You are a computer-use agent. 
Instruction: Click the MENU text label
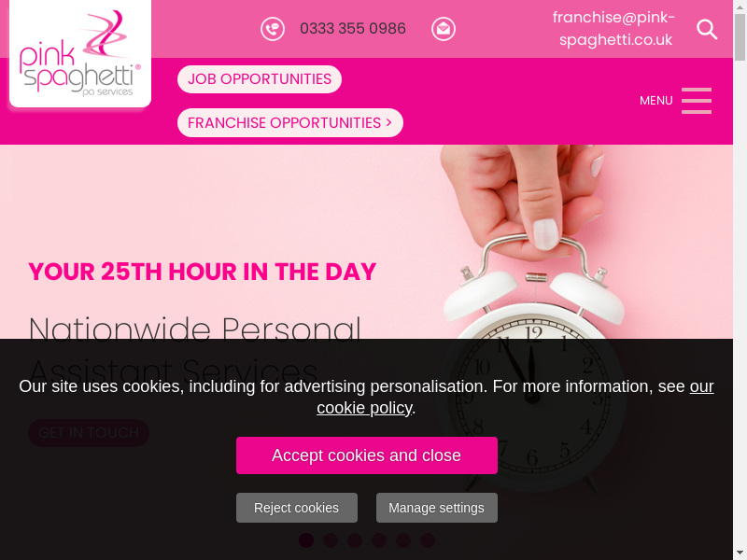coord(656,101)
